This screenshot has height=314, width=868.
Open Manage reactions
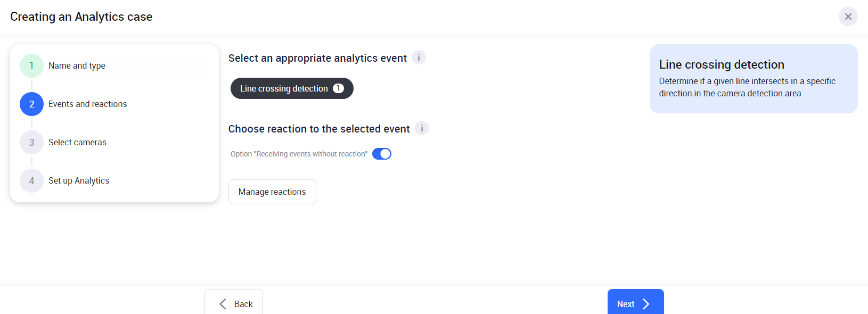coord(272,192)
